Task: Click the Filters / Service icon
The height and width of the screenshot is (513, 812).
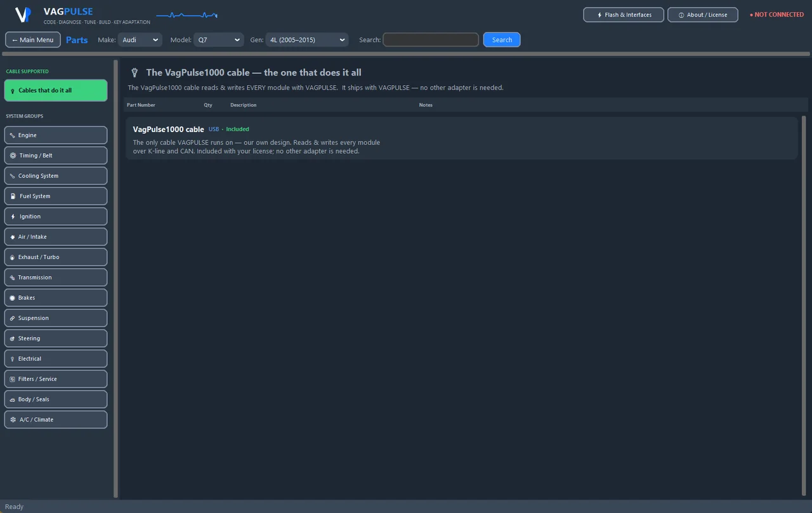Action: click(x=13, y=379)
